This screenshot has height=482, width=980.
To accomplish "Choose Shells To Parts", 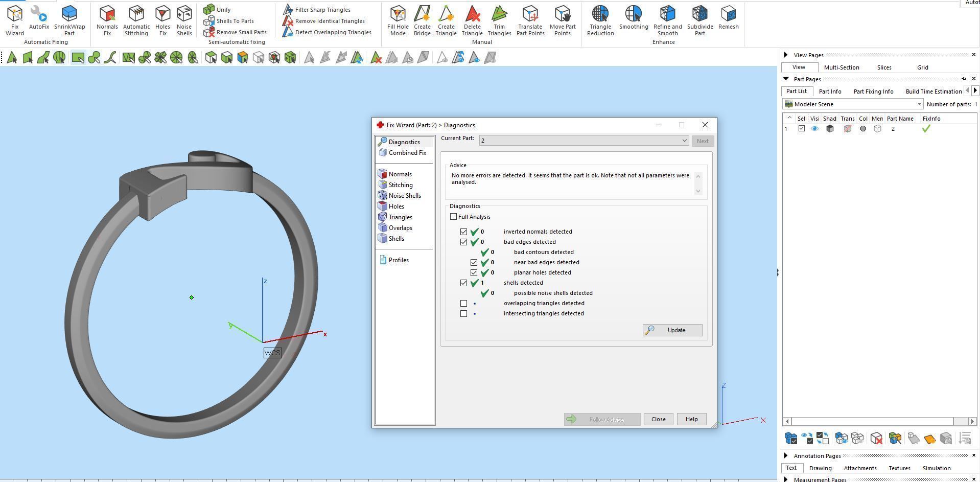I will (x=229, y=21).
